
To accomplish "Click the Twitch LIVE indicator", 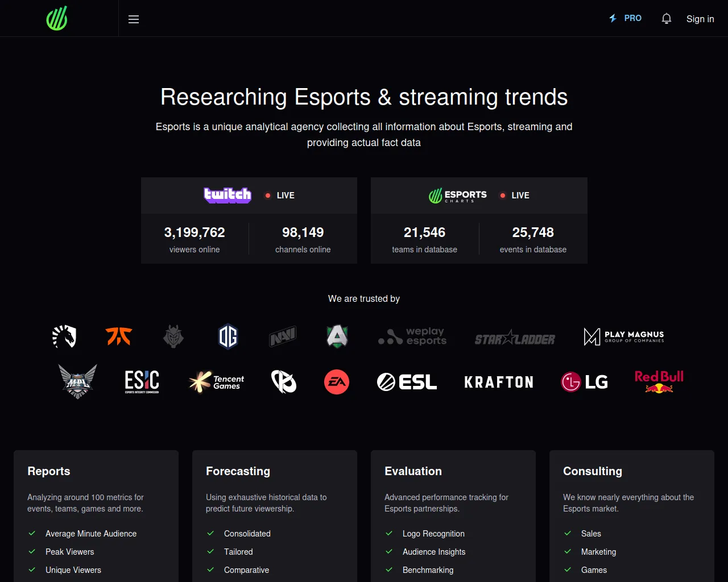I will click(280, 196).
